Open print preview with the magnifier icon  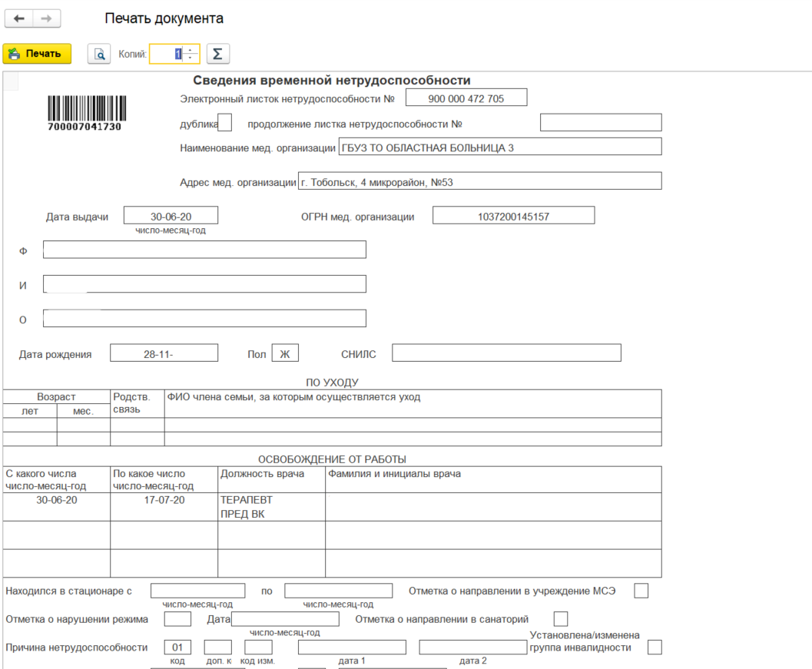[x=98, y=54]
